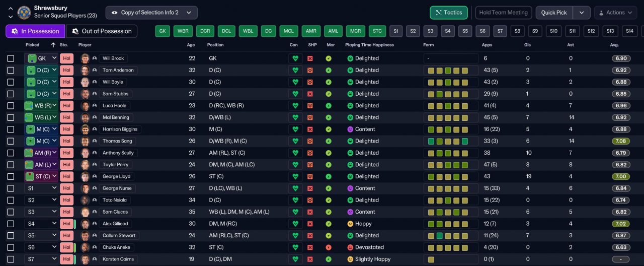Screen dimensions: 644x266
Task: Click Harrison Biggins' Content happiness face icon
Action: point(350,129)
